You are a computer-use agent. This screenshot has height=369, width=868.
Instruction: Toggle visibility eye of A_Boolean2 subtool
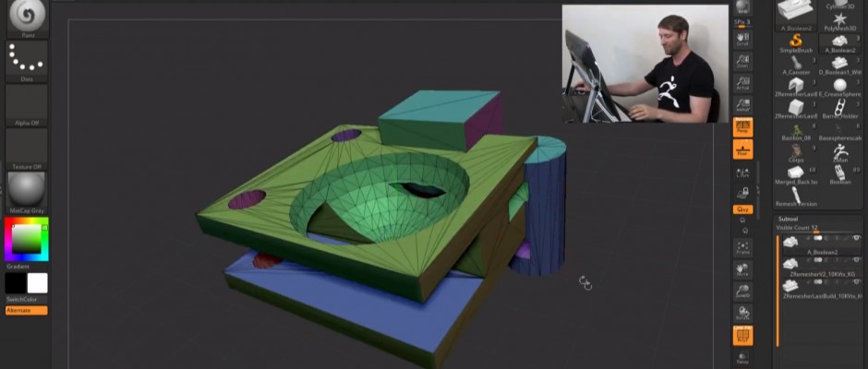click(858, 238)
